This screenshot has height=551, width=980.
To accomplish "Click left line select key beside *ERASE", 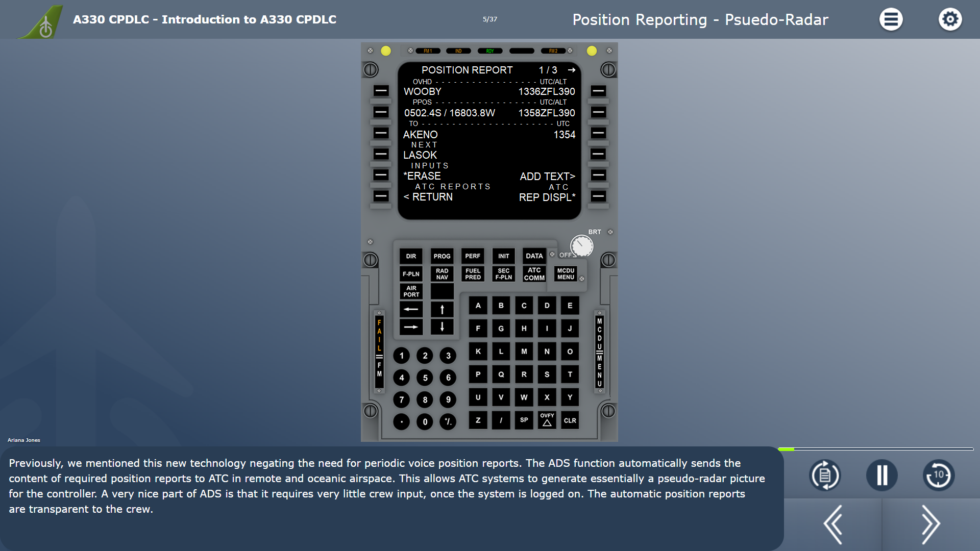I will point(381,175).
